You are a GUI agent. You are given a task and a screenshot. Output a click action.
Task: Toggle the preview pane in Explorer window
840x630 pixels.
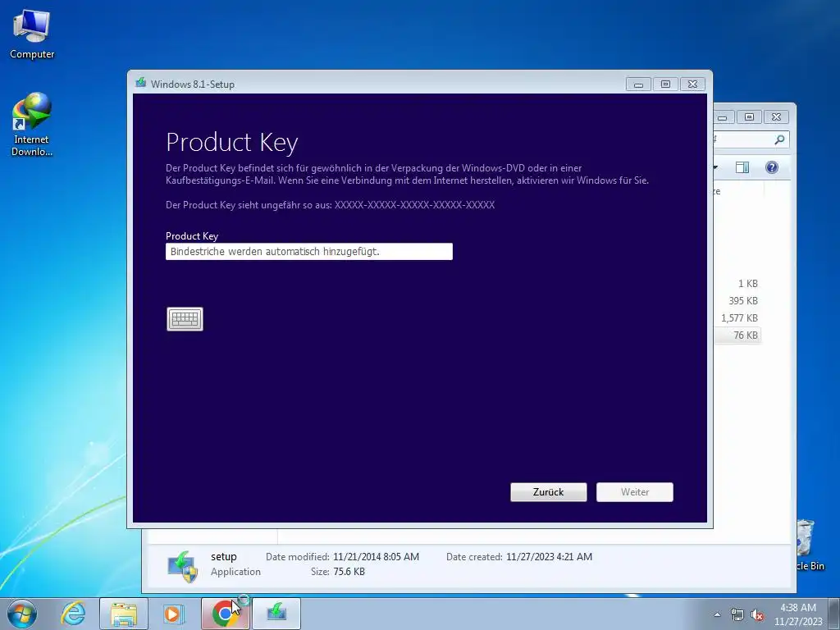click(x=742, y=167)
